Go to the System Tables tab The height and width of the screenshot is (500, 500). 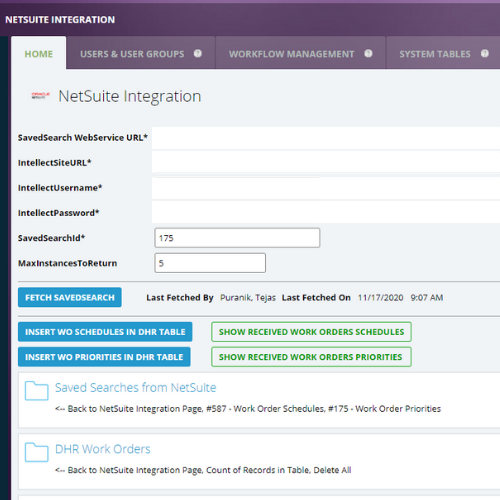coord(435,54)
